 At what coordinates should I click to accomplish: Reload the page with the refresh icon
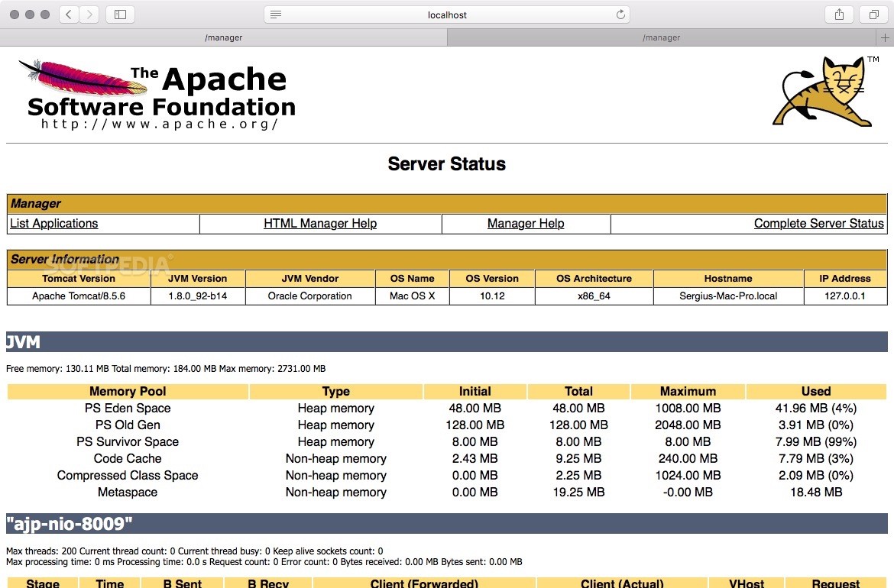tap(620, 15)
